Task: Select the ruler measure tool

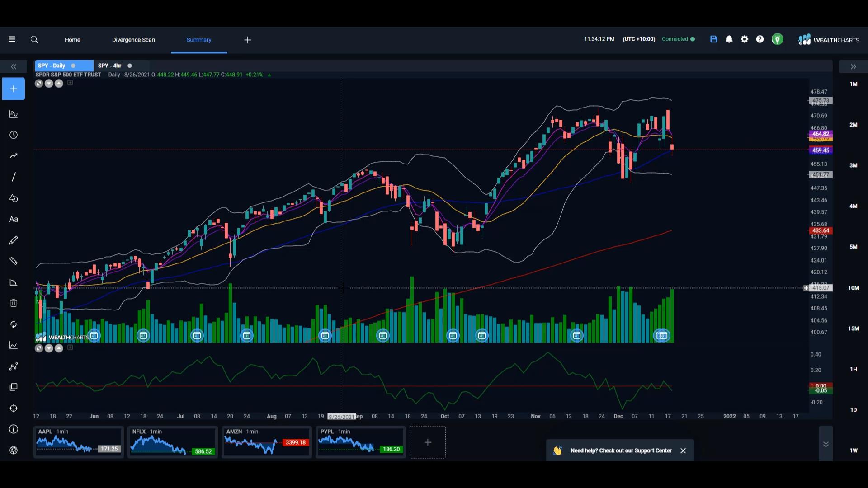Action: coord(14,261)
